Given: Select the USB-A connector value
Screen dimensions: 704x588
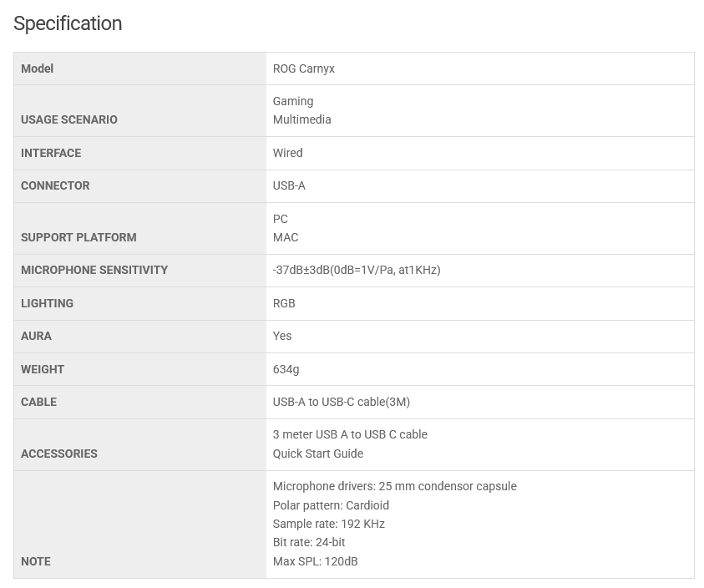Looking at the screenshot, I should [x=289, y=185].
